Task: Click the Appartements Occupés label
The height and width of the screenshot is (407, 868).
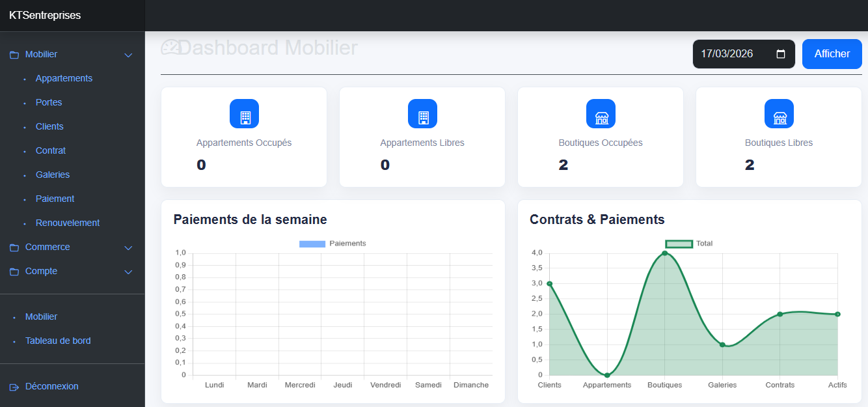Action: coord(244,143)
